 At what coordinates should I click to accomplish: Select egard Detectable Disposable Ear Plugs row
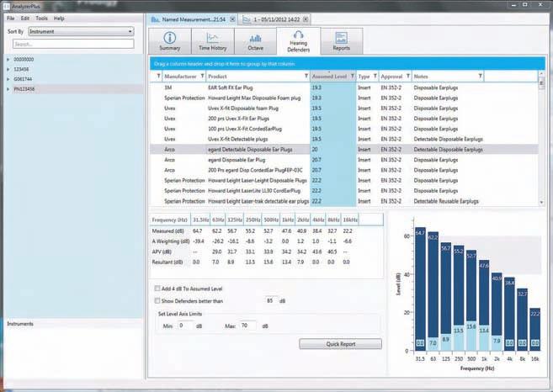point(344,150)
